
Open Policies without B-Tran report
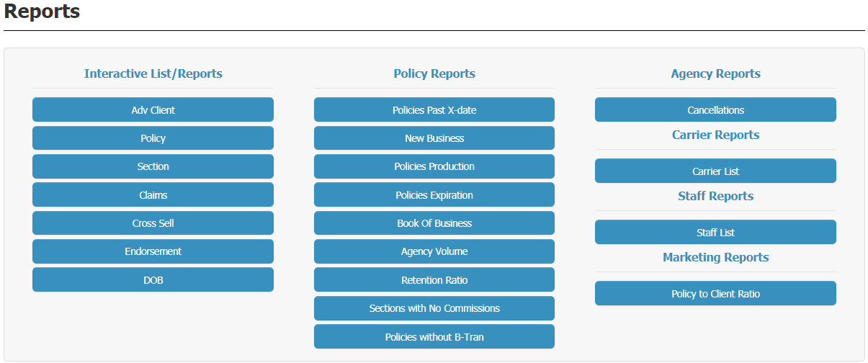(x=434, y=336)
